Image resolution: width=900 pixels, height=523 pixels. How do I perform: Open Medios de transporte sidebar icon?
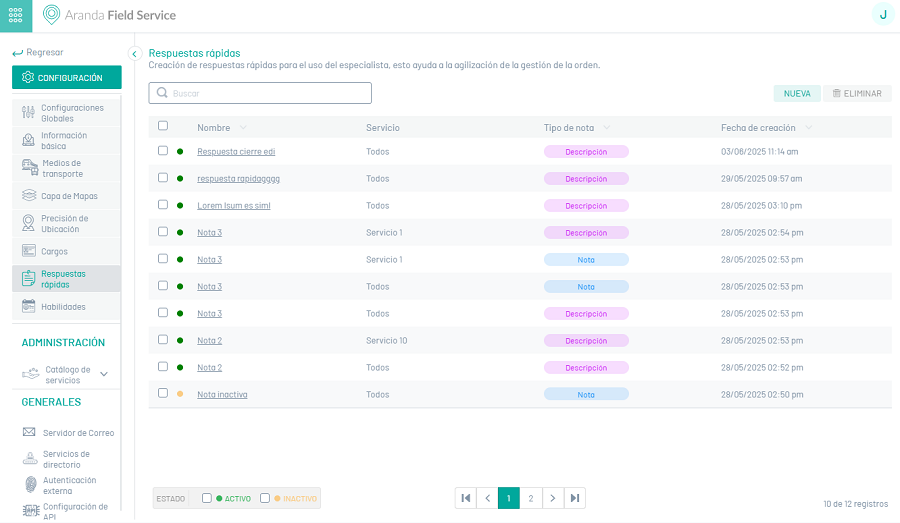[29, 168]
